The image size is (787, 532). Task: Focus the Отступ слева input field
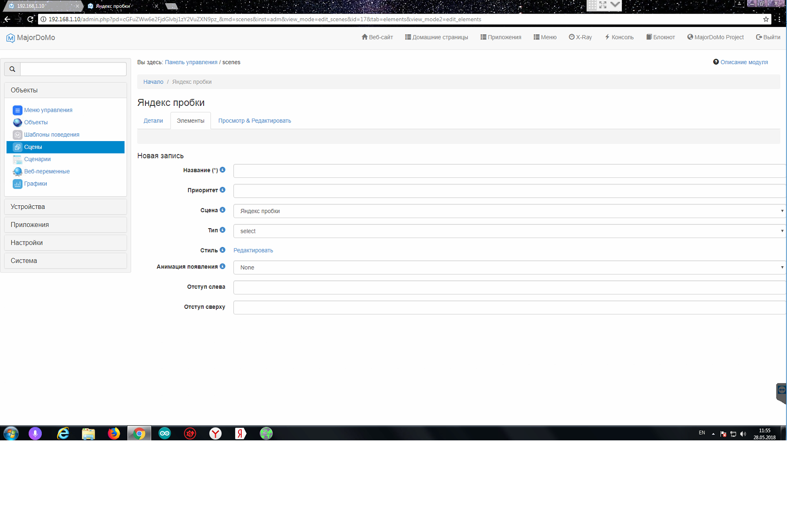click(510, 287)
